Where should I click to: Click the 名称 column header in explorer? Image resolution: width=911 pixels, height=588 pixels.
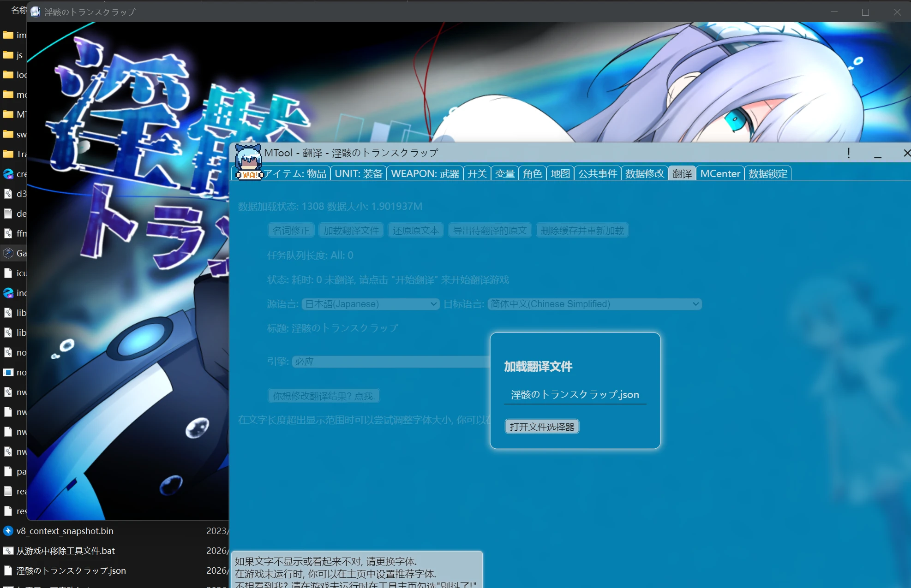(18, 10)
